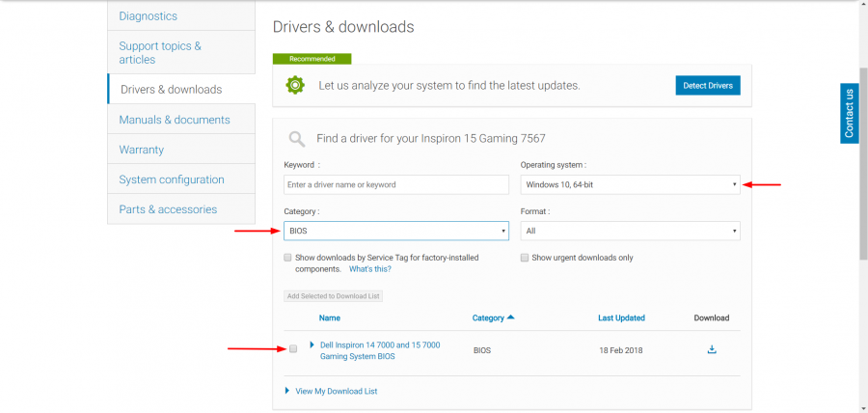Image resolution: width=868 pixels, height=413 pixels.
Task: Expand the Dell Inspiron BIOS row triangle
Action: pos(312,344)
